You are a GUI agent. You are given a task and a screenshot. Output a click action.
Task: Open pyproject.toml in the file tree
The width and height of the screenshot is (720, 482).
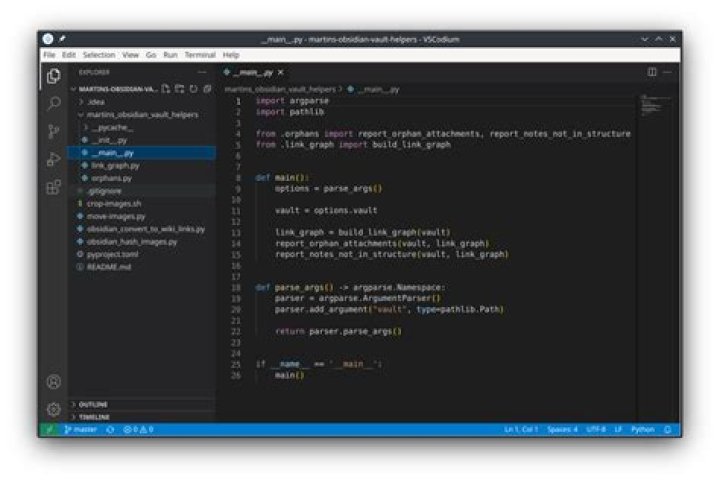click(142, 254)
